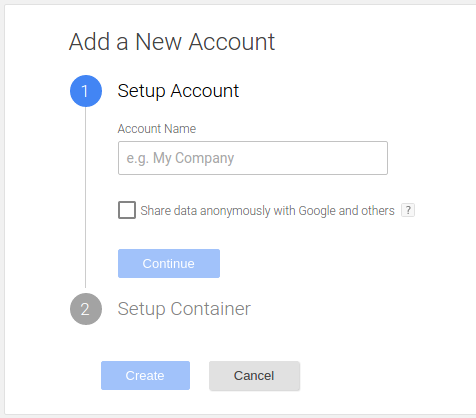
Task: Cancel the new account dialog
Action: click(255, 376)
